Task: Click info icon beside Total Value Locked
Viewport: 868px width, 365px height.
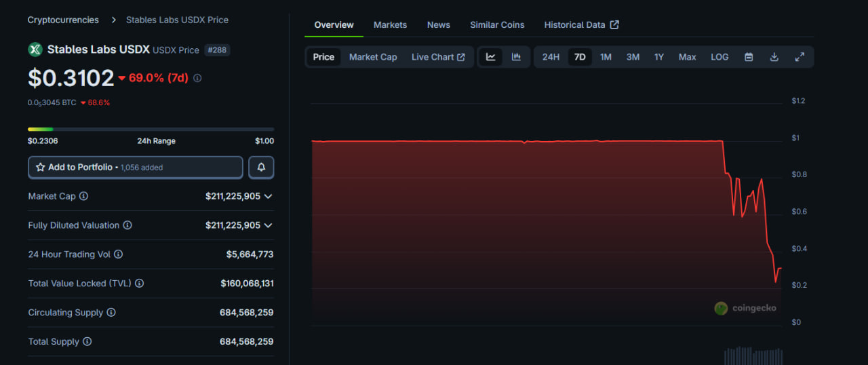Action: 140,284
